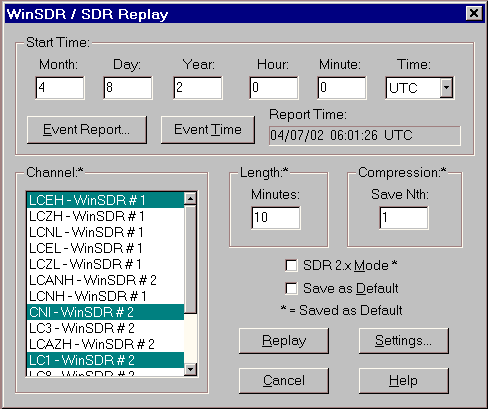Click the Replay button
The height and width of the screenshot is (409, 488).
pos(284,341)
